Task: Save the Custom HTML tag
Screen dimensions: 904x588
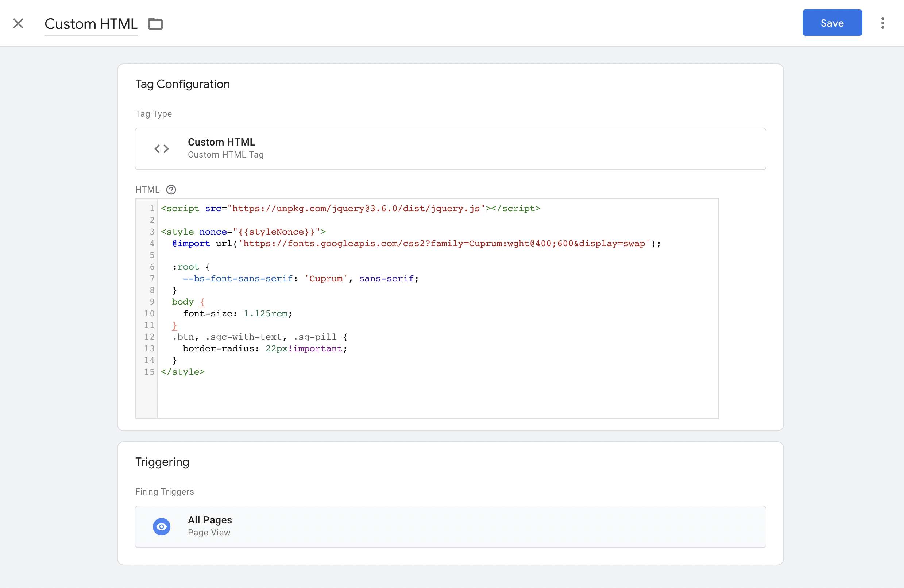Action: click(x=832, y=23)
